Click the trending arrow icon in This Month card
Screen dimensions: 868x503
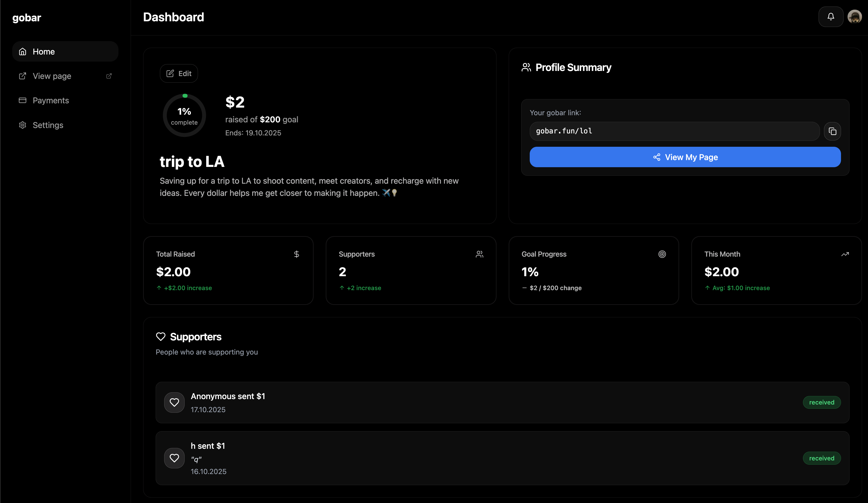[845, 254]
